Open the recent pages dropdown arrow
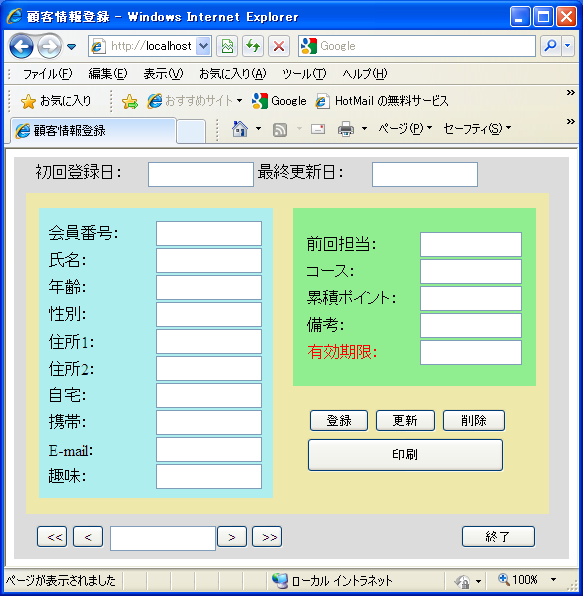 71,47
